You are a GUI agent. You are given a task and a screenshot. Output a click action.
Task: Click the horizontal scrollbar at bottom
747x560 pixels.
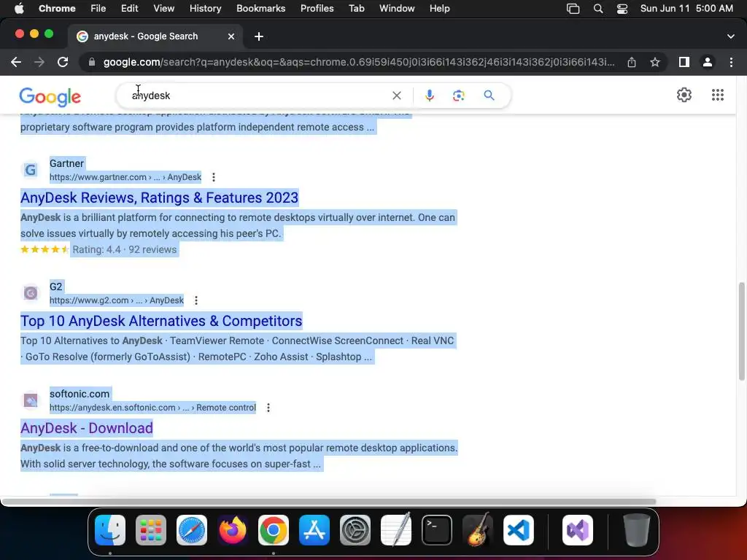tap(329, 502)
